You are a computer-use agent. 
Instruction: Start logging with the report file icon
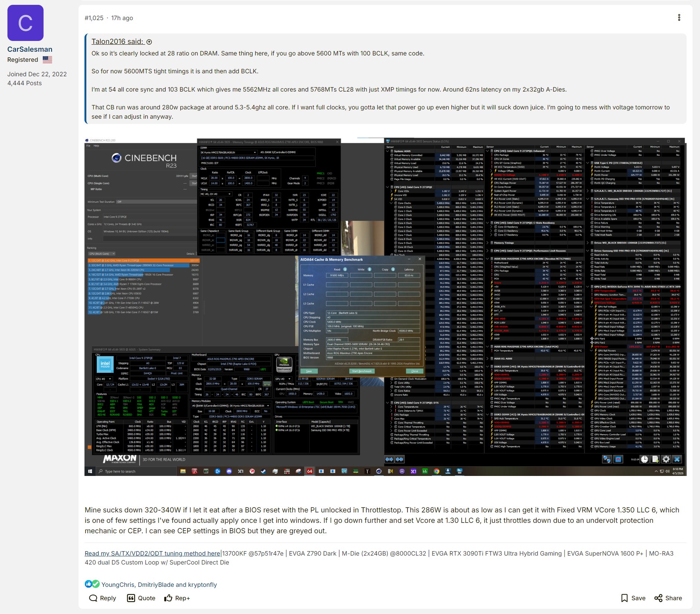point(655,459)
